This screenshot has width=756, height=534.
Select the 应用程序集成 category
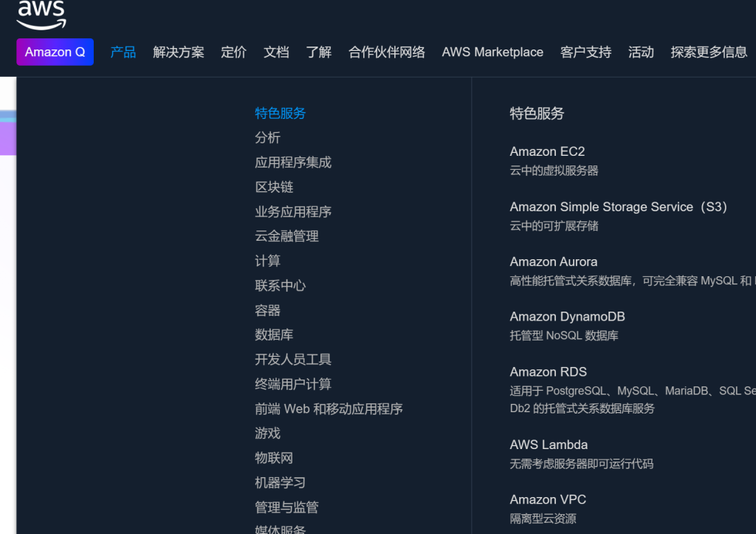(293, 162)
